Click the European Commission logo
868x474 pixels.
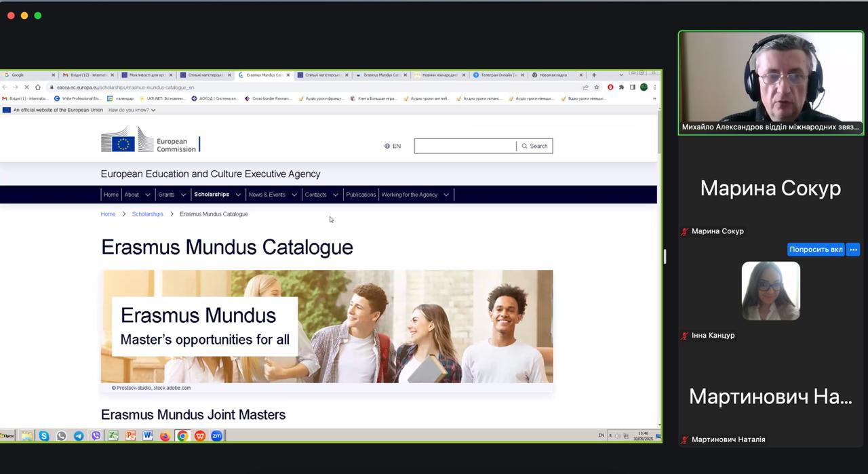(x=151, y=140)
